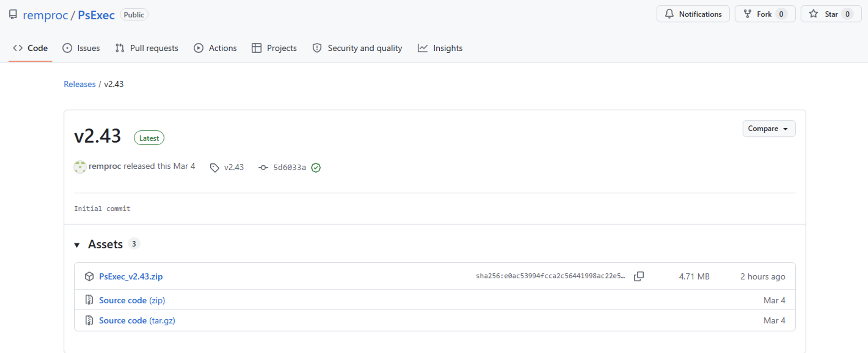868x353 pixels.
Task: Open the Pull requests tab
Action: (147, 48)
